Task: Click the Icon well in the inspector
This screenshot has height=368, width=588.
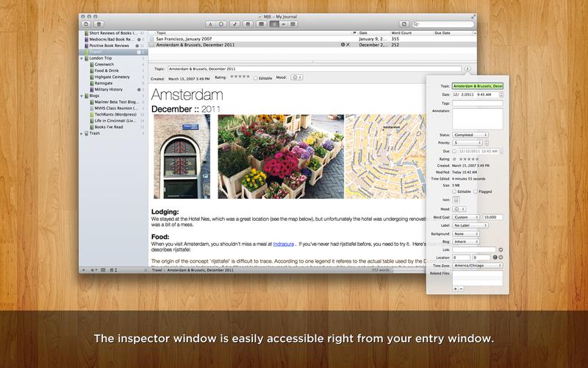Action: [x=456, y=199]
